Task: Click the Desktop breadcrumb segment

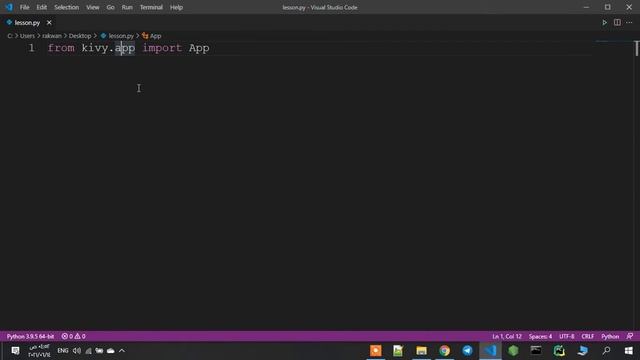Action: point(80,36)
